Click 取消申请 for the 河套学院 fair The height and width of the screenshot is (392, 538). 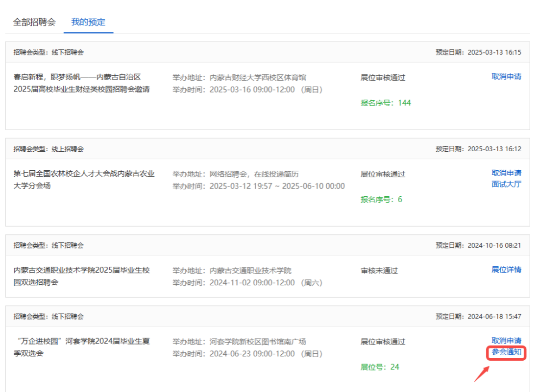point(506,341)
